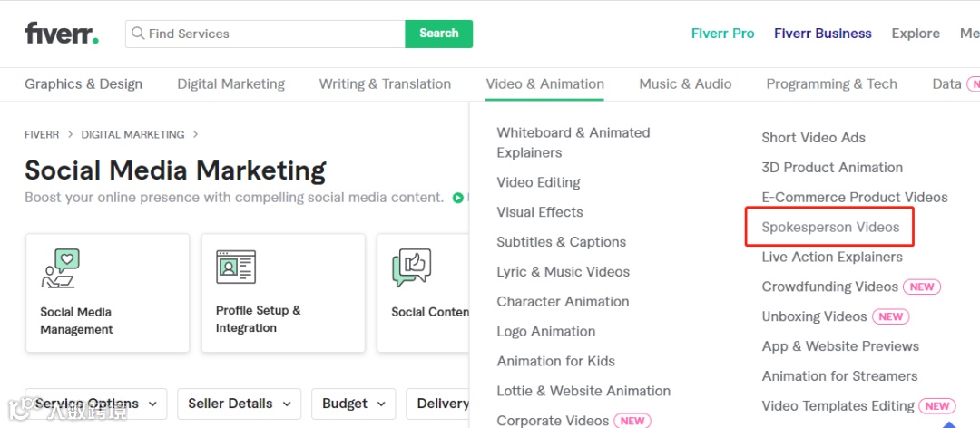Open Social Media Management card icon
This screenshot has height=428, width=980.
(61, 268)
